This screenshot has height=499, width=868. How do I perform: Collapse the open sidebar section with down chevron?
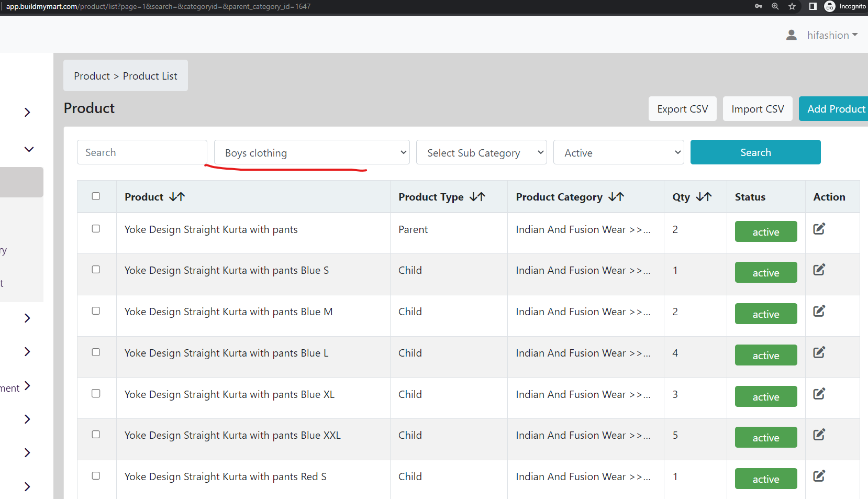pyautogui.click(x=29, y=149)
